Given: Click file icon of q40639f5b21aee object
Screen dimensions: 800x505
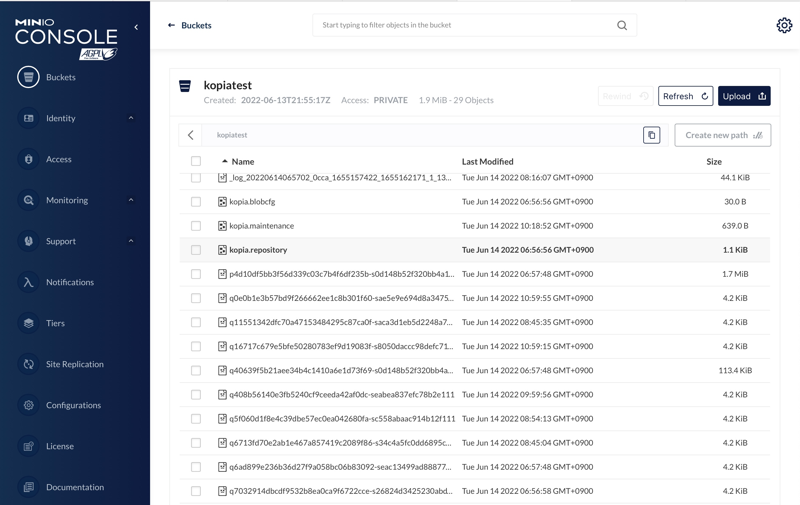Looking at the screenshot, I should [222, 370].
